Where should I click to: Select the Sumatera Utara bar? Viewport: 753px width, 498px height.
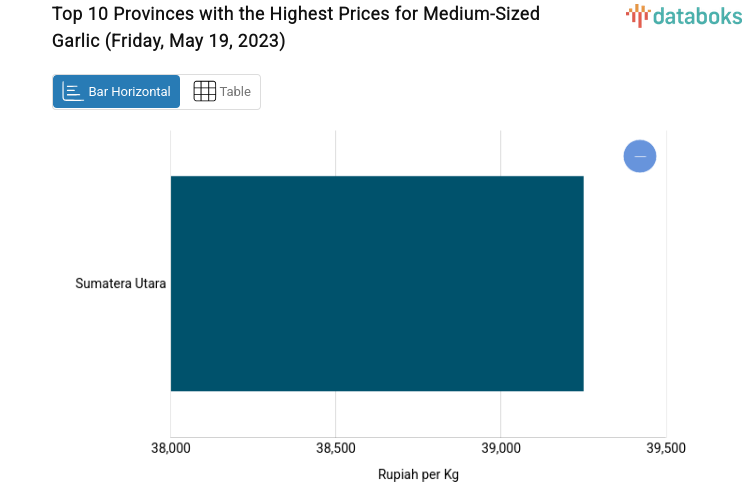[x=376, y=283]
